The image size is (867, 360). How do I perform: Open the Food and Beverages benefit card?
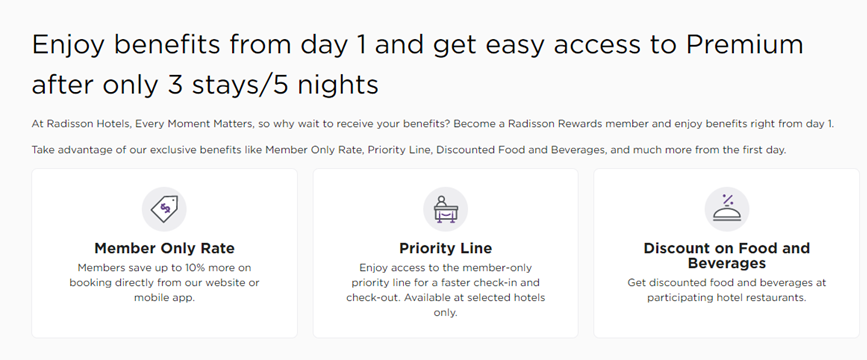727,253
